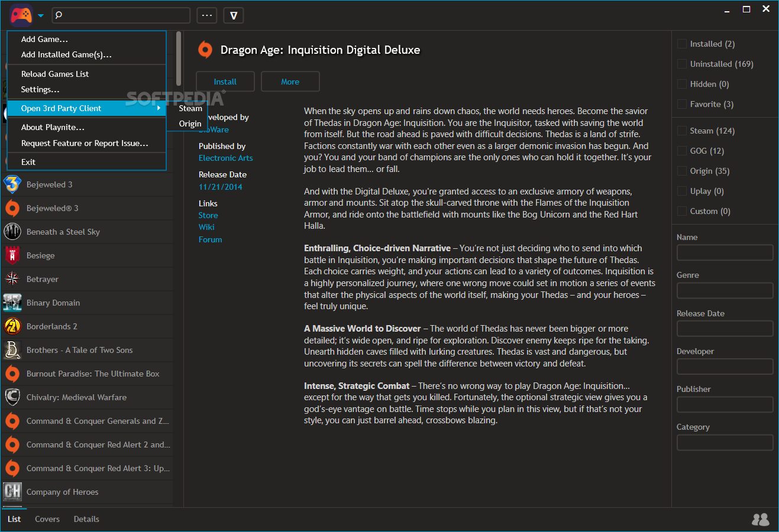Click the games list scrollbar thumb
Screen dimensions: 779x532
(179, 59)
